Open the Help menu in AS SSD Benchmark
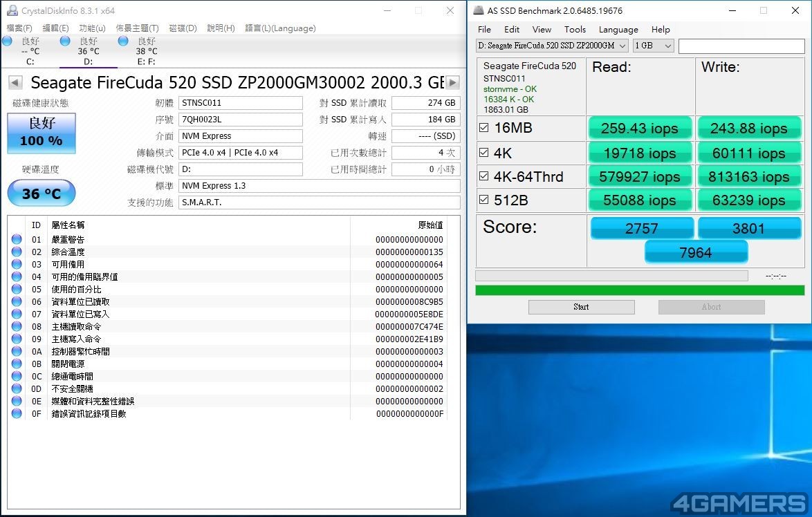Screen dimensions: 812x517 click(661, 30)
